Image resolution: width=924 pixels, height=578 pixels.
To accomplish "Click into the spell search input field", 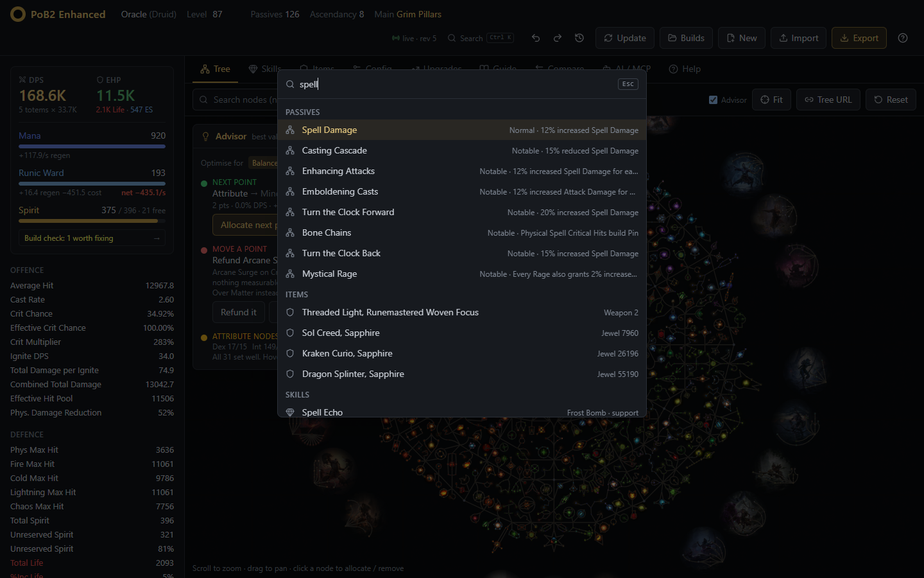I will click(x=456, y=84).
